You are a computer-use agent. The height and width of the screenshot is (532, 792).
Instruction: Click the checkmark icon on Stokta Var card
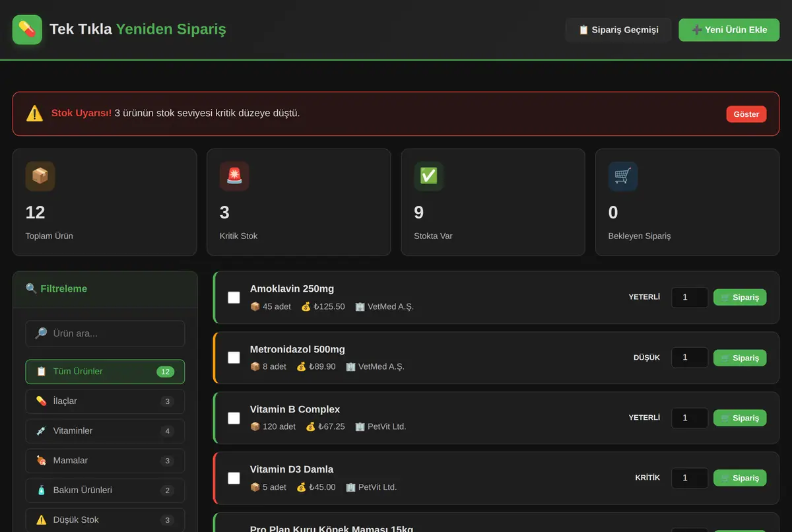[429, 176]
